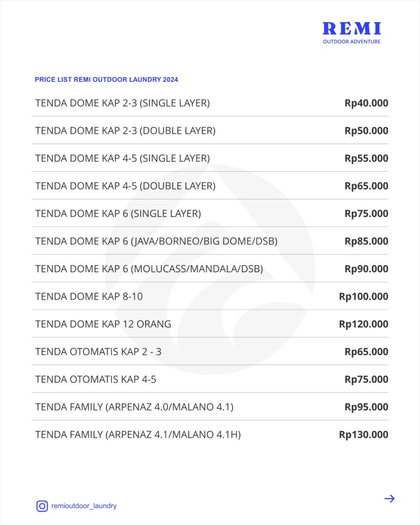This screenshot has height=525, width=420.
Task: Select the Tenda Otomatis Kap 4-5 row
Action: tap(210, 379)
